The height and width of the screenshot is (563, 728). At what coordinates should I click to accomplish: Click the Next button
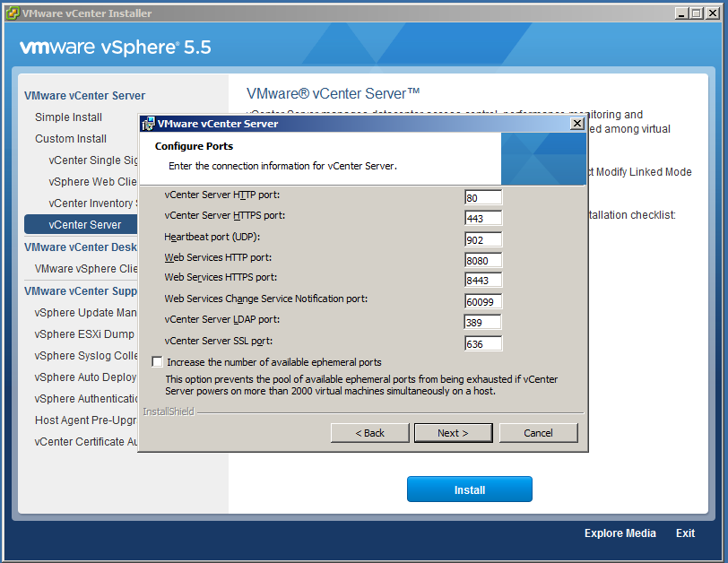point(453,433)
